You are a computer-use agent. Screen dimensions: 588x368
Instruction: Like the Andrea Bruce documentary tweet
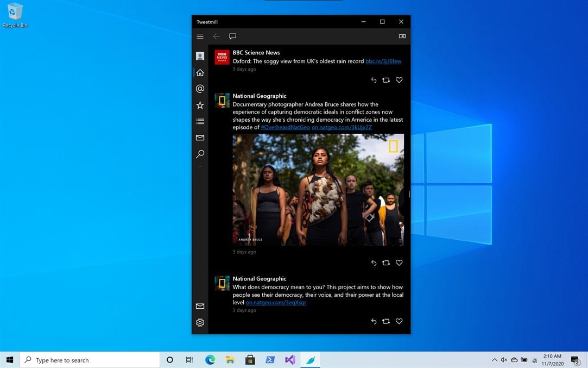(399, 263)
